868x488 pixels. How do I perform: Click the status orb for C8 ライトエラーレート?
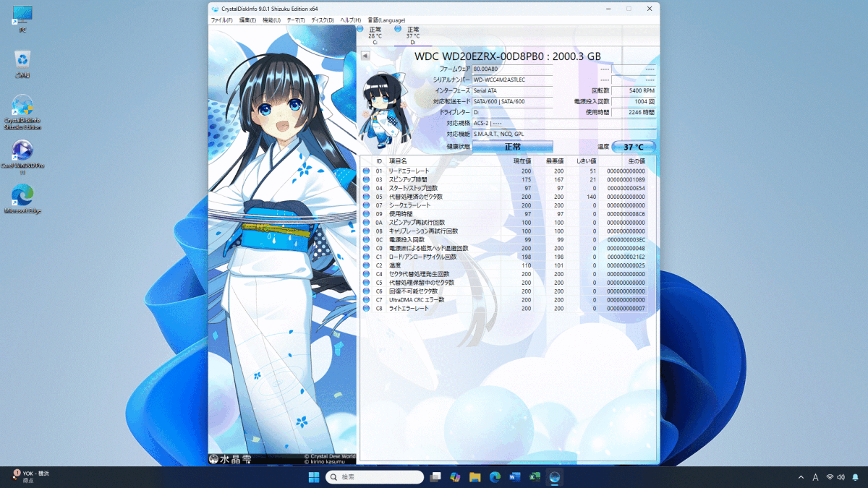[366, 309]
